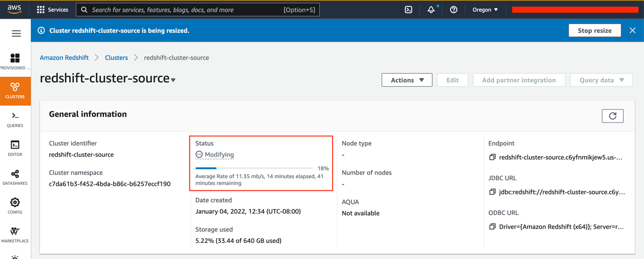The image size is (644, 259).
Task: Click the resize progress bar
Action: click(x=254, y=168)
